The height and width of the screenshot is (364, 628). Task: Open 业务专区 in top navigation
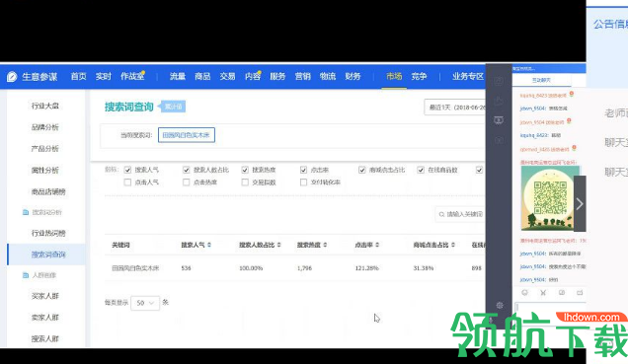click(468, 76)
